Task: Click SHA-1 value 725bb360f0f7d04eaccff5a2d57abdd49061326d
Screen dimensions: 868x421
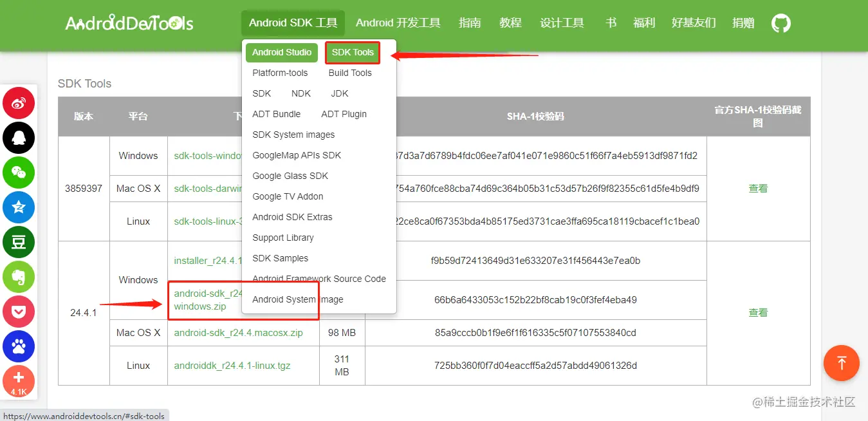Action: point(535,366)
